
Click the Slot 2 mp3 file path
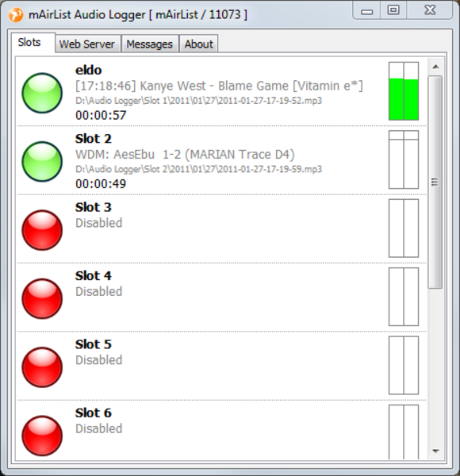199,169
